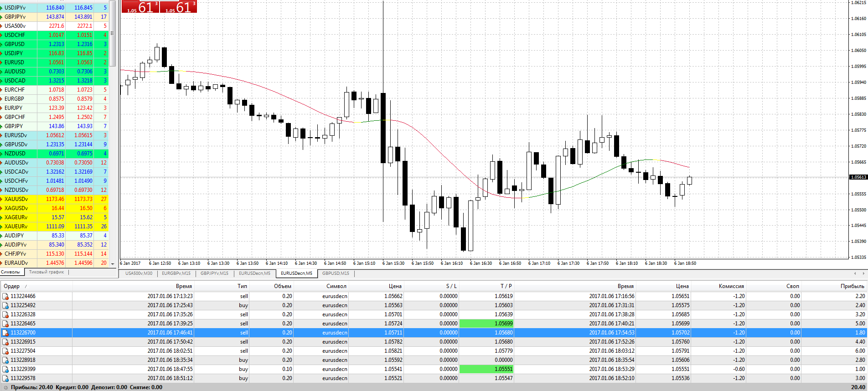The height and width of the screenshot is (391, 868).
Task: Select the NZDUSD row in Market Watch
Action: [54, 154]
